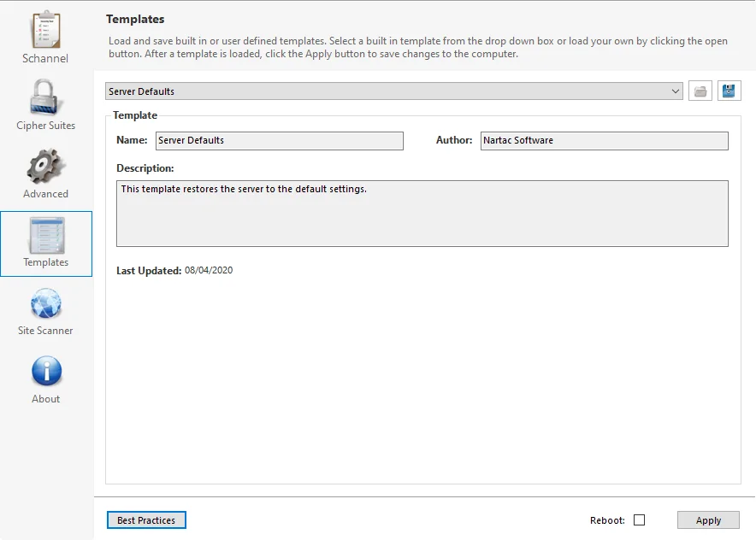
Task: Expand the Server Defaults template dropdown
Action: (394, 91)
